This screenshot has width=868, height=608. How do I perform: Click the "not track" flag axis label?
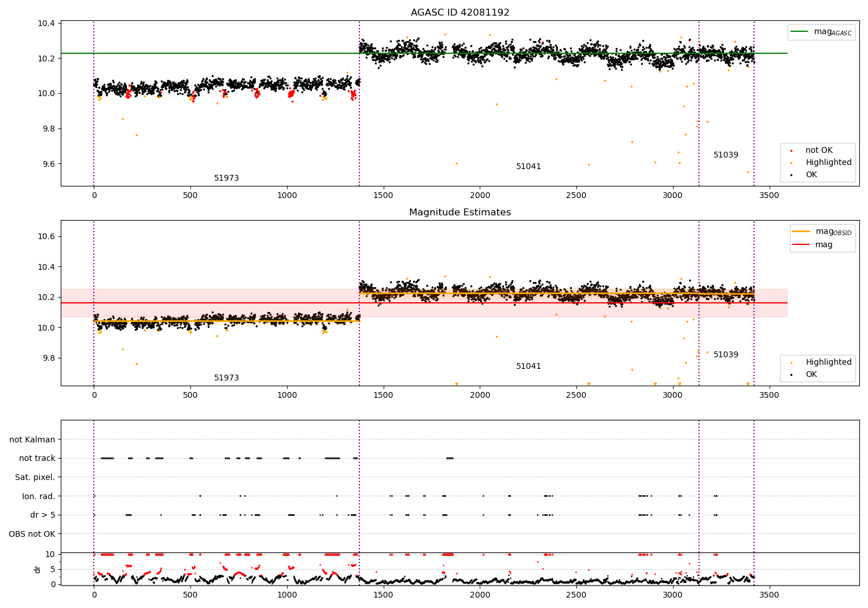pyautogui.click(x=37, y=459)
